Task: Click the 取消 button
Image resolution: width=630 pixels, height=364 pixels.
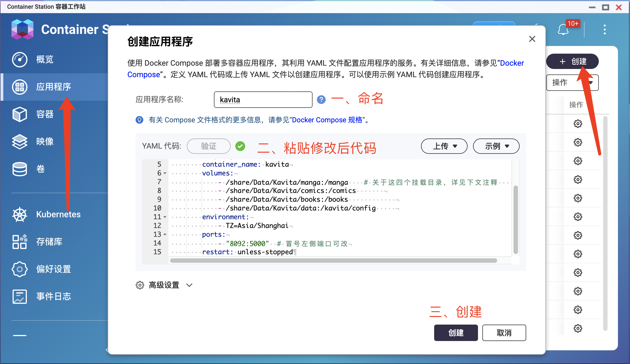Action: pos(504,333)
